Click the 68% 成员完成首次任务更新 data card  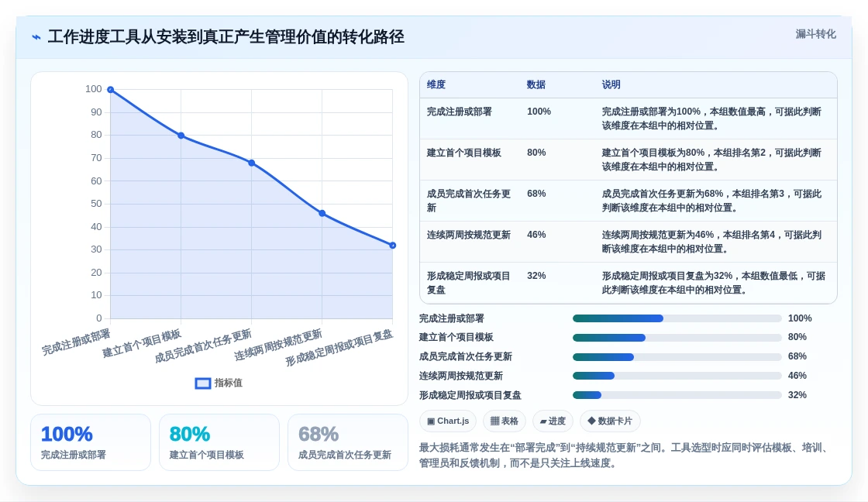click(x=348, y=442)
